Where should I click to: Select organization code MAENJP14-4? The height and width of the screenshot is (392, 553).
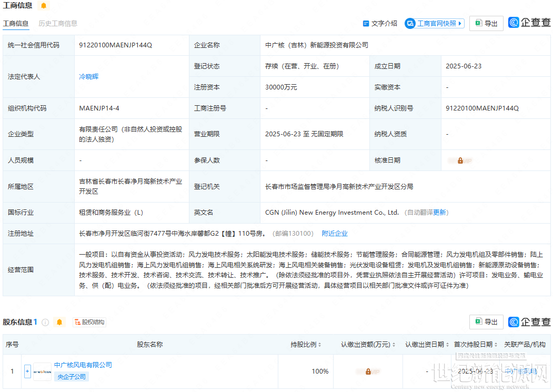click(x=99, y=108)
